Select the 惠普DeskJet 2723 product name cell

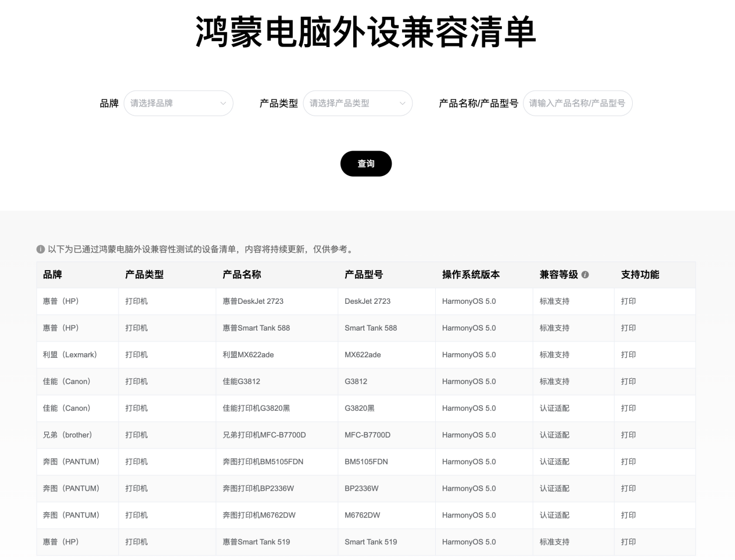coord(253,301)
